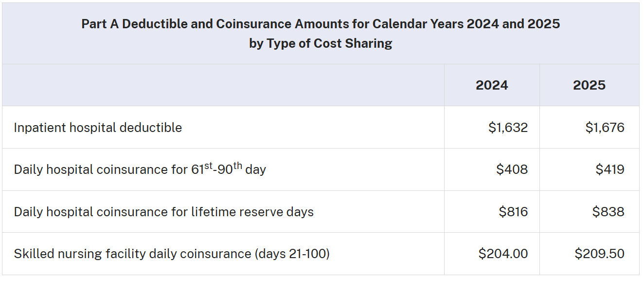Screen dimensions: 644x281
Task: Select the $204.00 nursing facility amount
Action: [x=503, y=254]
